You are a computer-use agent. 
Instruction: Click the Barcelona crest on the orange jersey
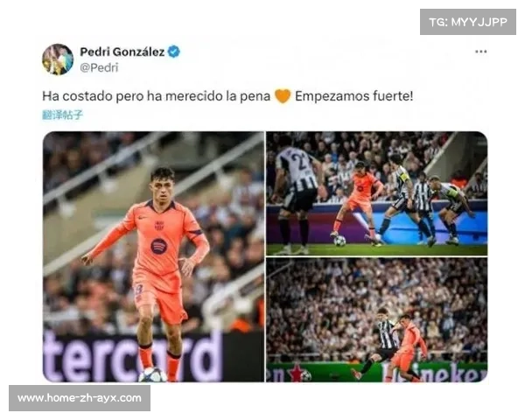159,226
